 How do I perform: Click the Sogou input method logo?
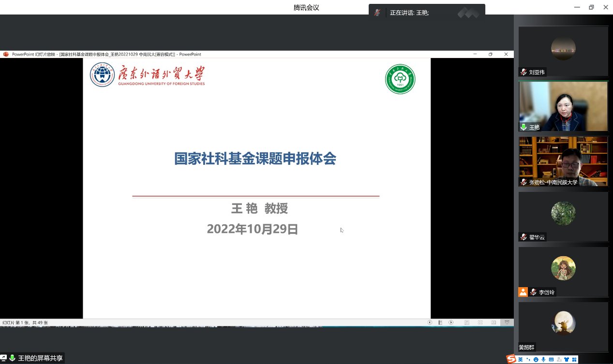click(511, 359)
